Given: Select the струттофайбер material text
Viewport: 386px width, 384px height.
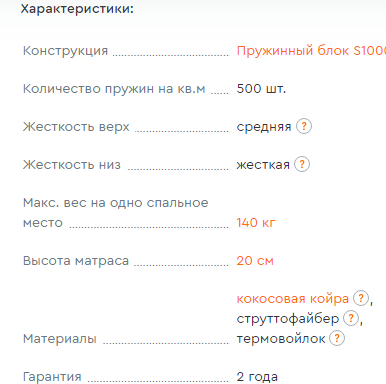Looking at the screenshot, I should click(x=288, y=319).
